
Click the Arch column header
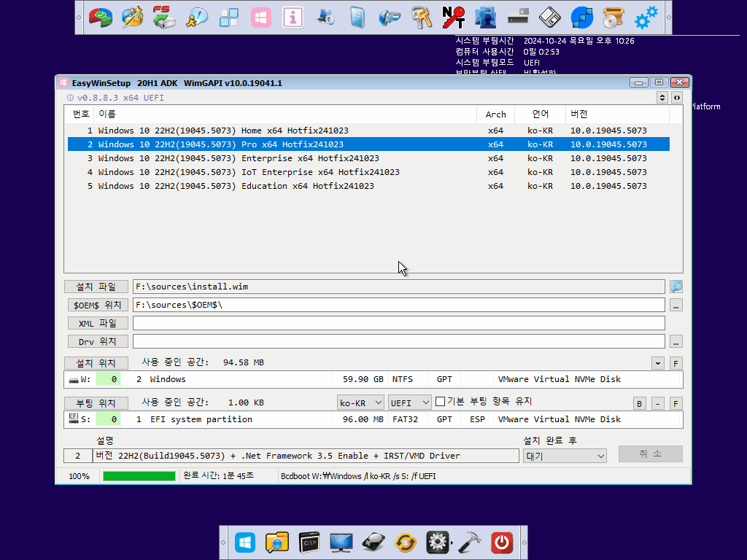[495, 114]
